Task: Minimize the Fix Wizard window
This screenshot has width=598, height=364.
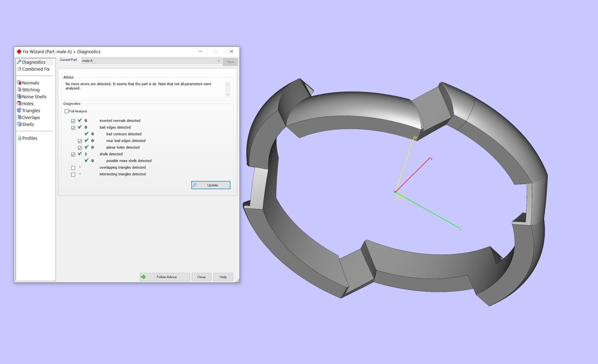Action: point(200,51)
